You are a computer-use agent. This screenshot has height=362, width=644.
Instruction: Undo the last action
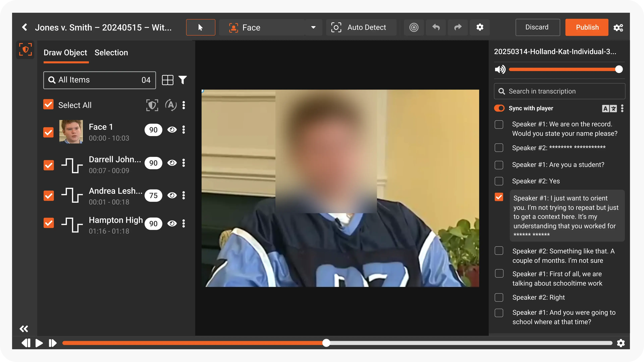pos(436,27)
